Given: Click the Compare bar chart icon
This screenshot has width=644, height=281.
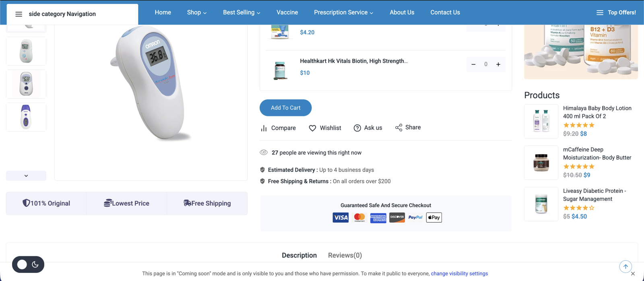Looking at the screenshot, I should click(x=264, y=128).
